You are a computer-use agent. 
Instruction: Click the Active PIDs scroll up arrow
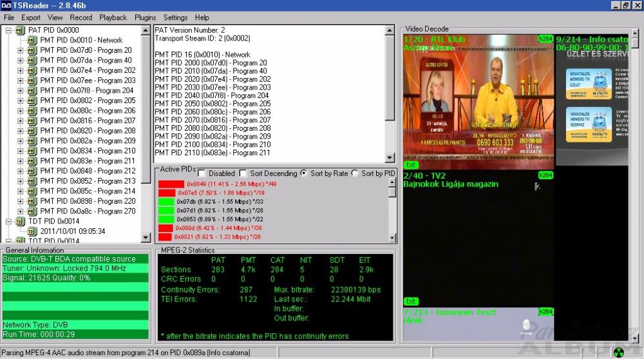pyautogui.click(x=392, y=182)
